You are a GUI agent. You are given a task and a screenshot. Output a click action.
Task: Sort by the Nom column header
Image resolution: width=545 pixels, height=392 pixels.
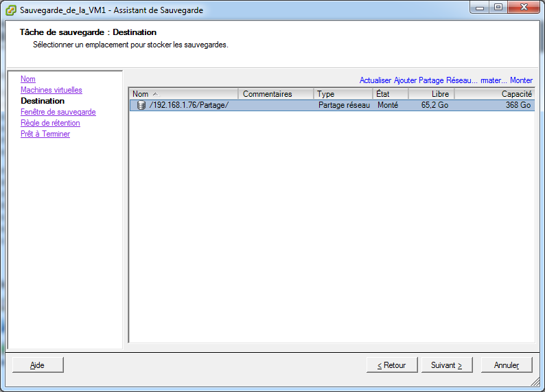[x=183, y=94]
